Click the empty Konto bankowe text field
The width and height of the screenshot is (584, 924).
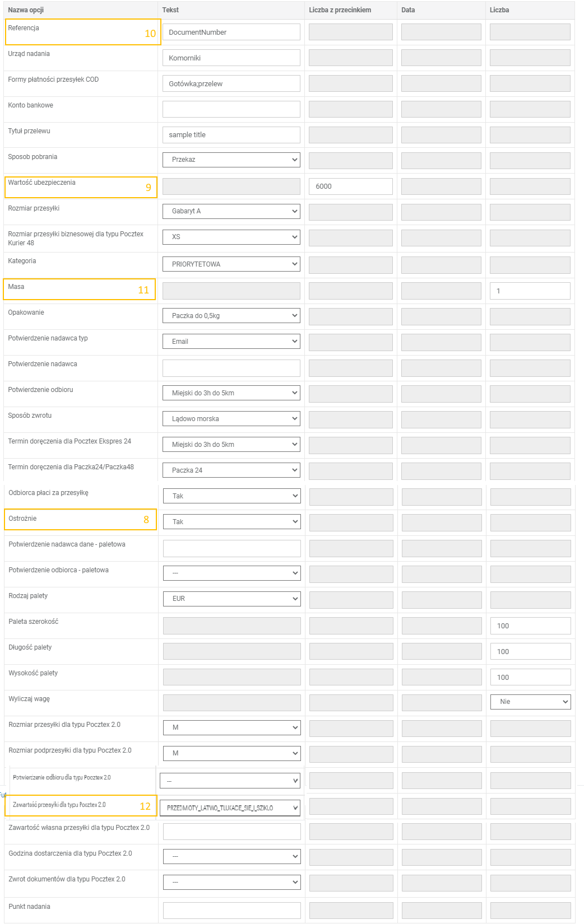coord(231,109)
